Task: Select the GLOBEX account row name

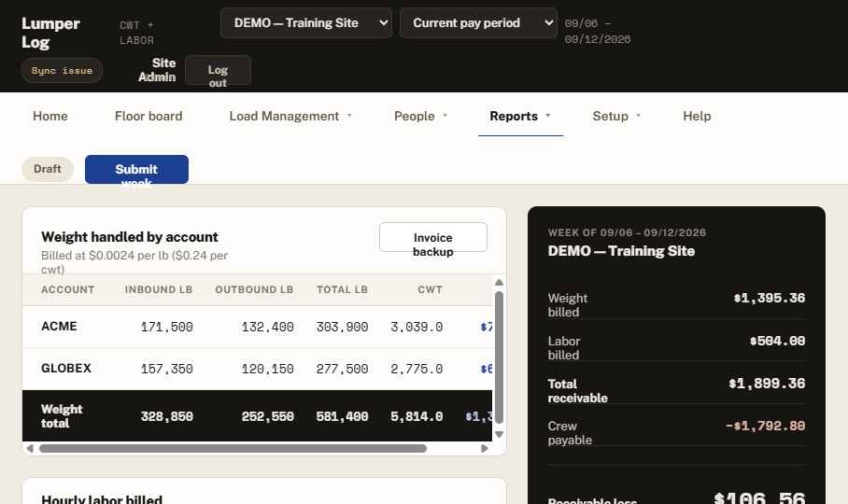Action: [66, 369]
